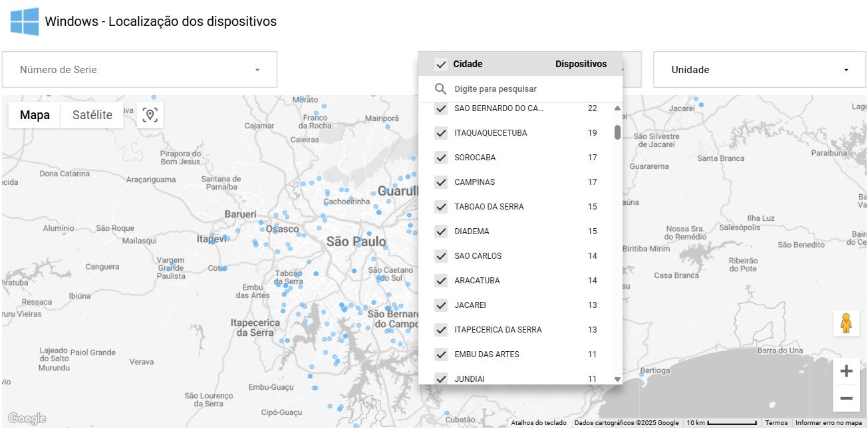Toggle the CAMPINAS city checkbox
Image resolution: width=868 pixels, height=429 pixels.
click(440, 182)
